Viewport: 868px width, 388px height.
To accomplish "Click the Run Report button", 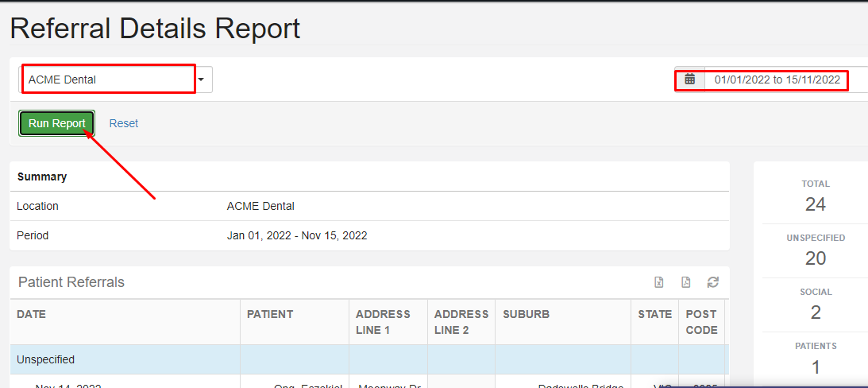I will click(57, 123).
